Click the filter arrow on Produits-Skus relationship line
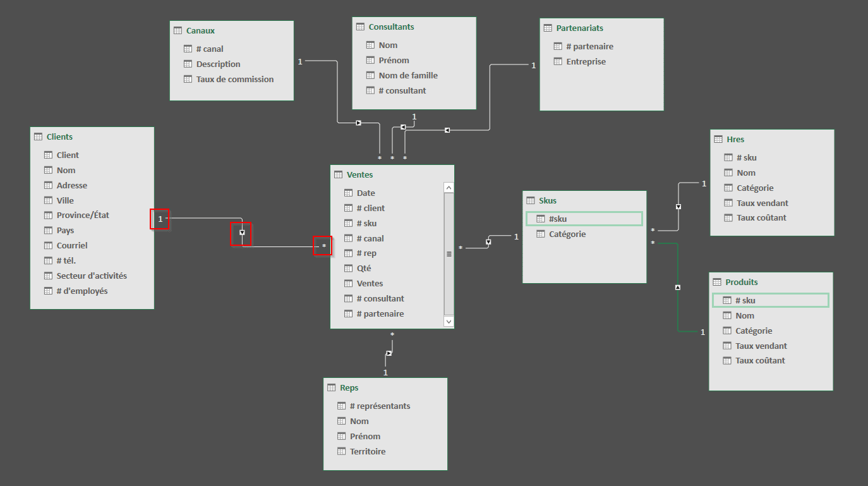Image resolution: width=868 pixels, height=486 pixels. (678, 288)
